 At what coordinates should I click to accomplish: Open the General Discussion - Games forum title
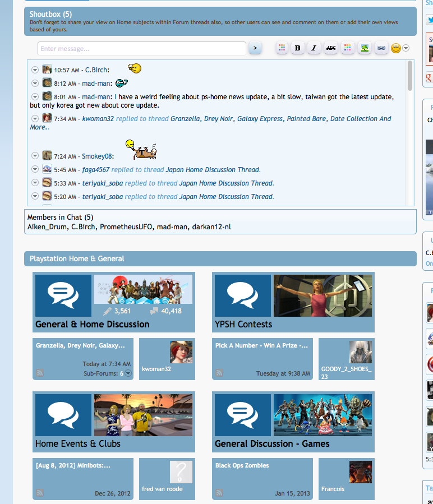(x=272, y=443)
